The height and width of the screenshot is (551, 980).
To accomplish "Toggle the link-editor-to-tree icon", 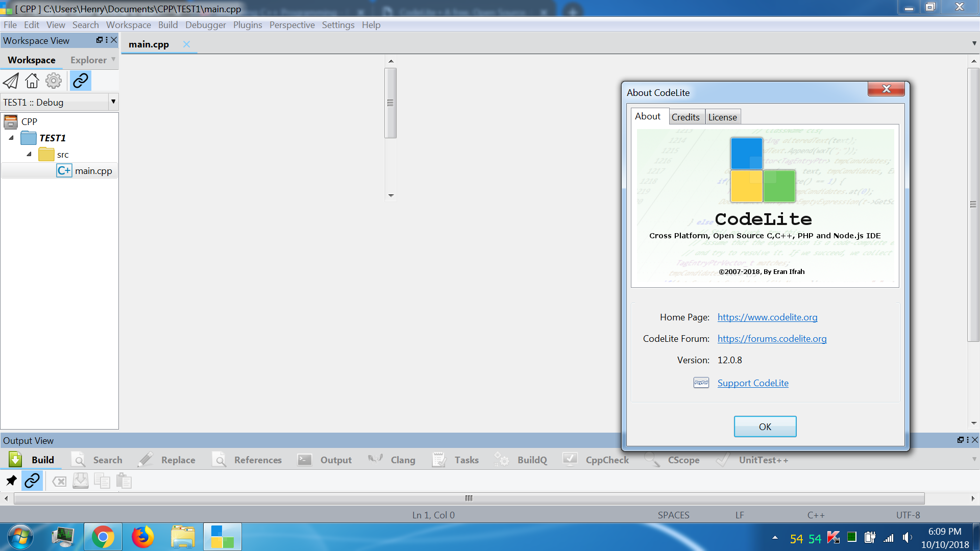I will click(80, 81).
